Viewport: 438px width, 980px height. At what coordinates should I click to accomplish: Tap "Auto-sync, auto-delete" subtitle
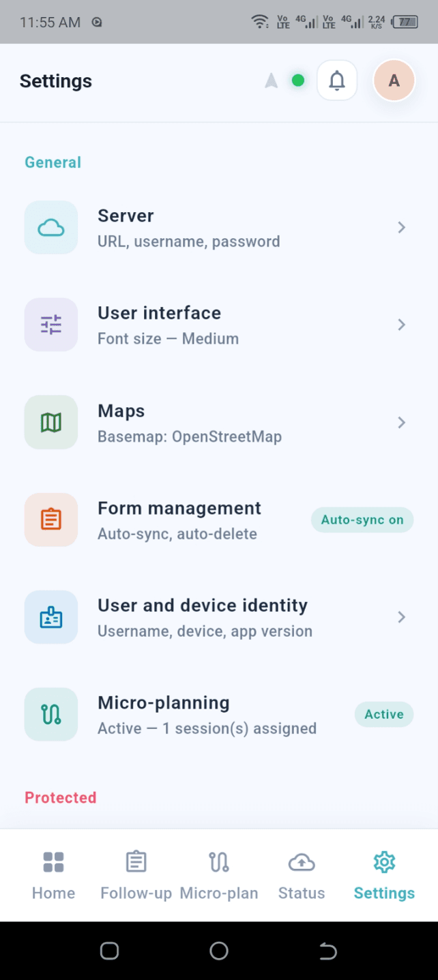tap(177, 534)
